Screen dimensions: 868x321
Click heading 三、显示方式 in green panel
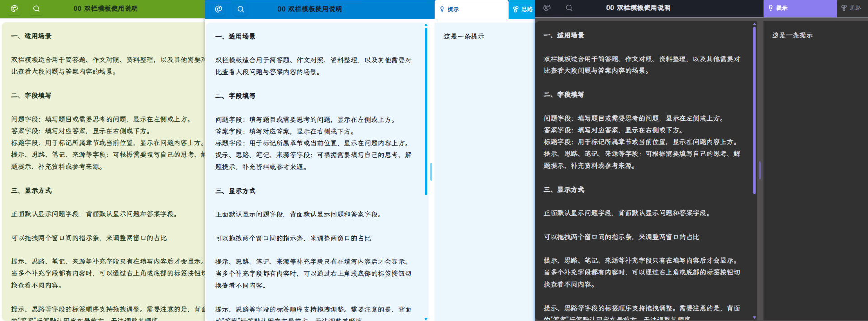(31, 190)
